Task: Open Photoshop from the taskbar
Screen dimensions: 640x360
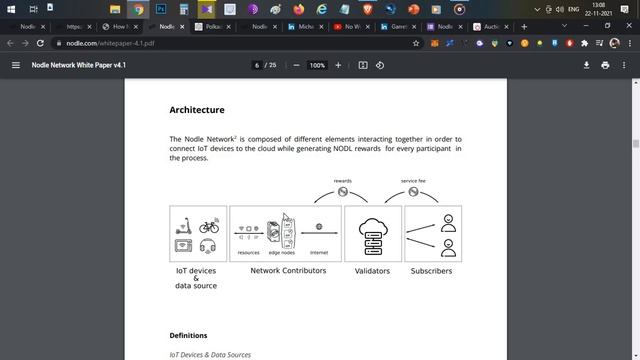Action: (x=161, y=9)
